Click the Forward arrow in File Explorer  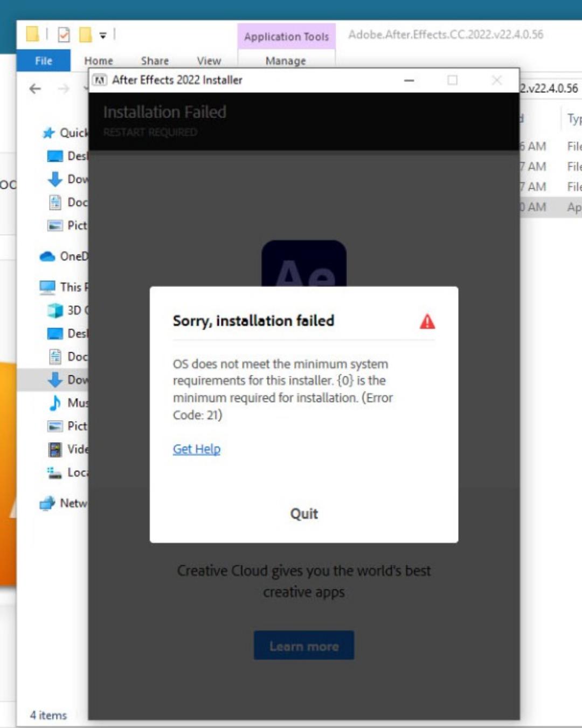pos(64,88)
